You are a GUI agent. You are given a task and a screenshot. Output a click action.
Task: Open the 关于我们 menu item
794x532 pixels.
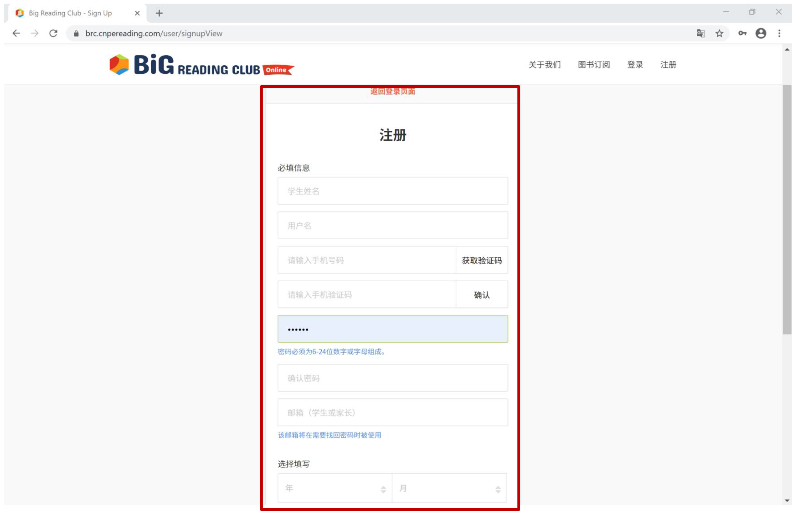(544, 65)
